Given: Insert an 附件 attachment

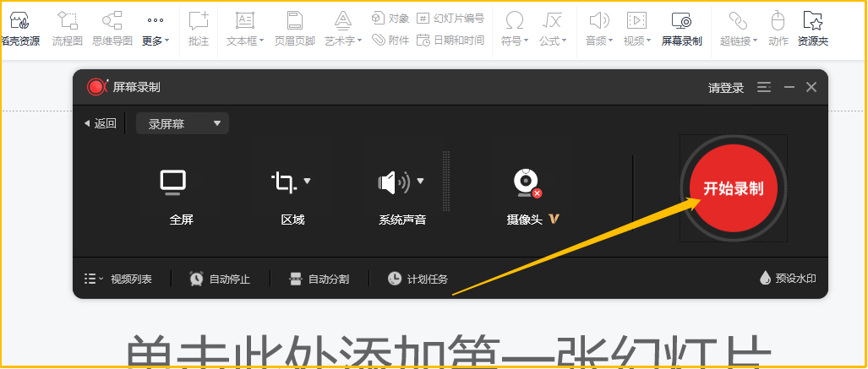Looking at the screenshot, I should click(x=390, y=40).
